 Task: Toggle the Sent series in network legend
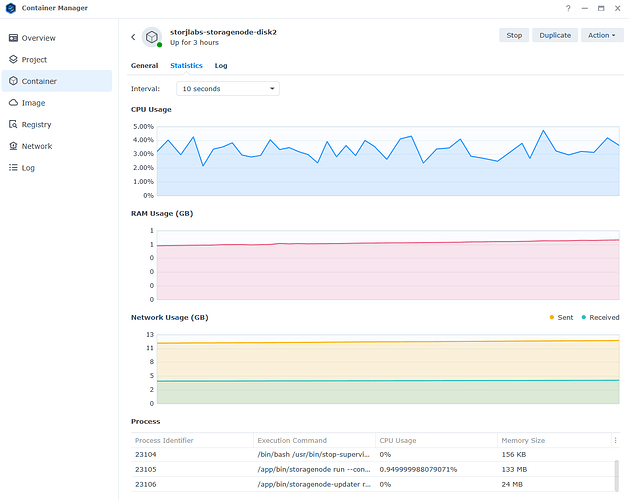[x=561, y=317]
